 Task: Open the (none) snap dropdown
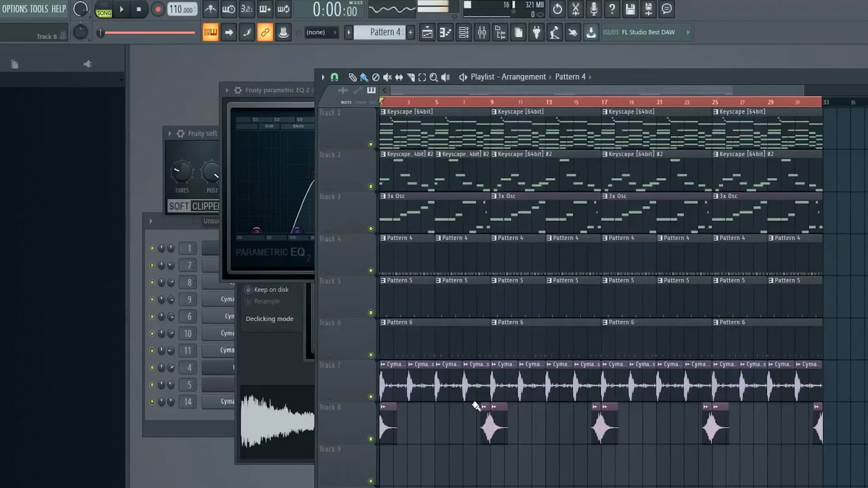click(321, 32)
